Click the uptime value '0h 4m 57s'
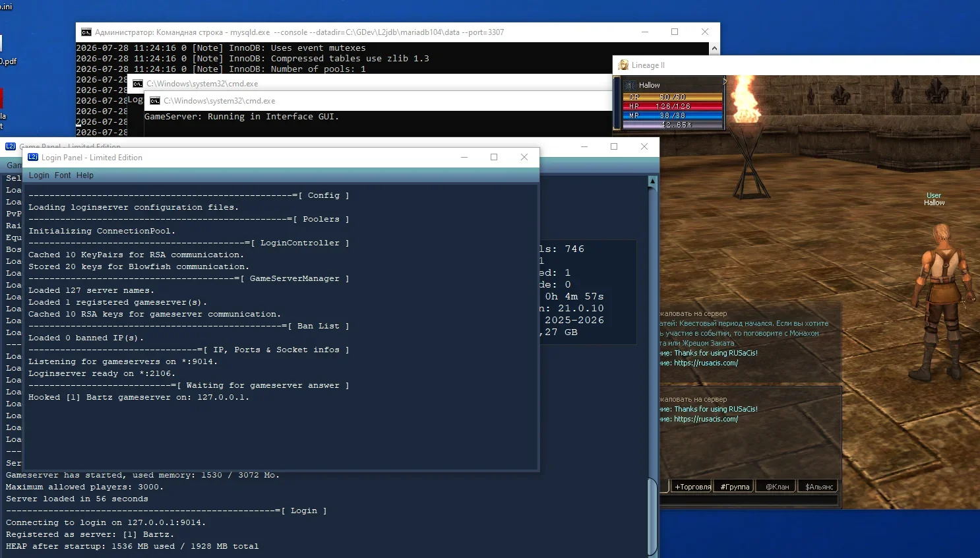 574,297
